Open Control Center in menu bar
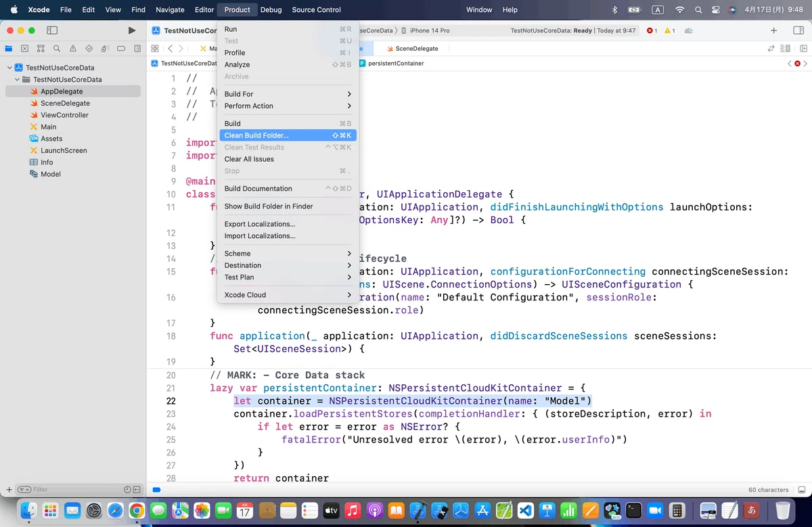 (x=715, y=9)
